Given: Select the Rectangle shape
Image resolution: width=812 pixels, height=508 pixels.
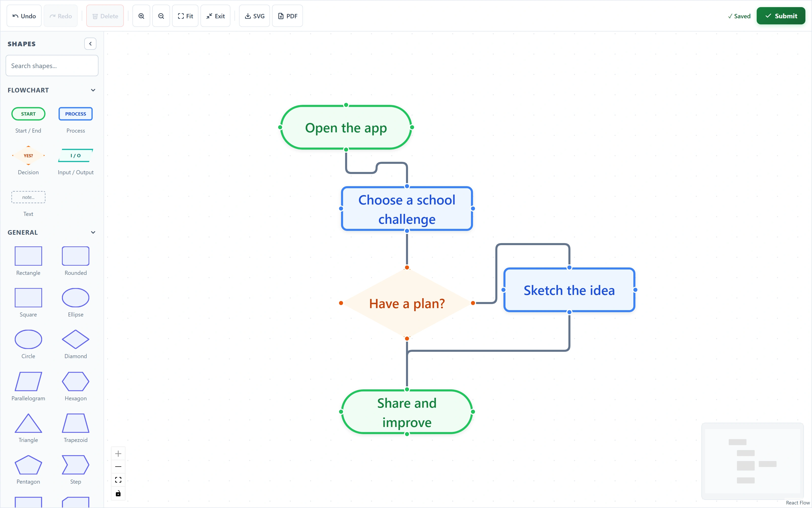Looking at the screenshot, I should pyautogui.click(x=28, y=261).
